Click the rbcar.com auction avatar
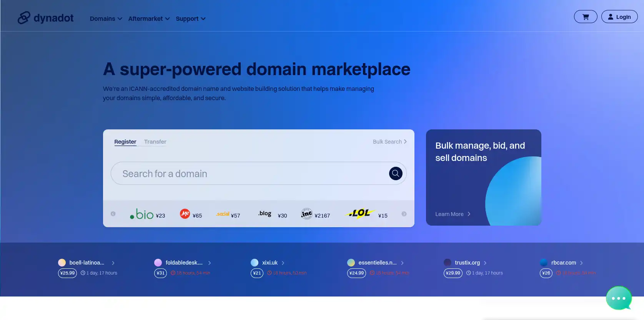The height and width of the screenshot is (320, 644). pyautogui.click(x=544, y=263)
